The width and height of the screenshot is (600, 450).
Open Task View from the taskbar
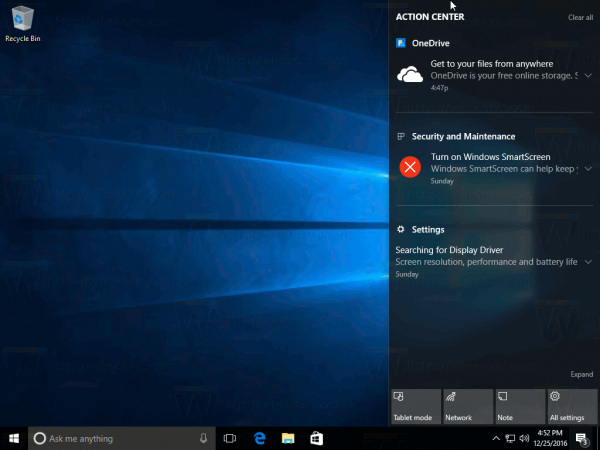pyautogui.click(x=230, y=439)
